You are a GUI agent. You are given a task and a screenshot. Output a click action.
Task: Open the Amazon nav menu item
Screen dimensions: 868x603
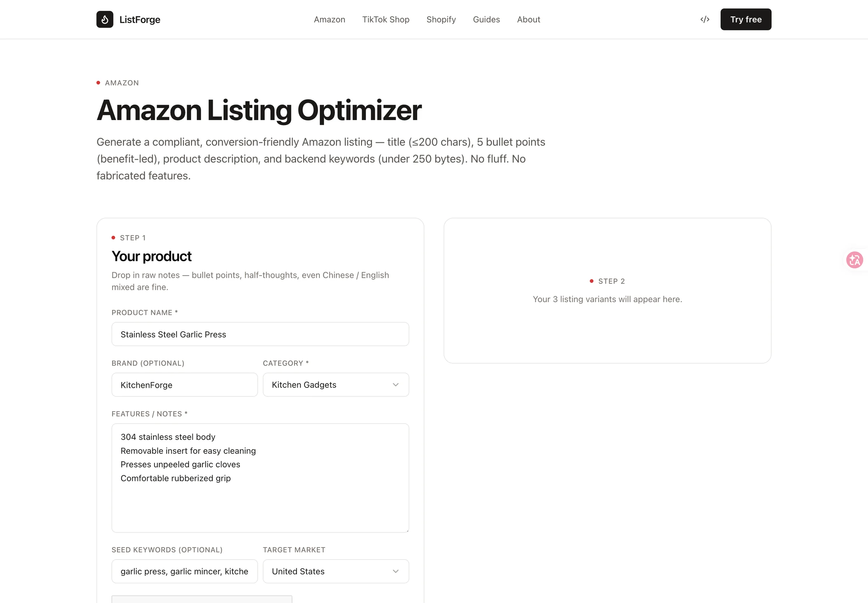(329, 19)
